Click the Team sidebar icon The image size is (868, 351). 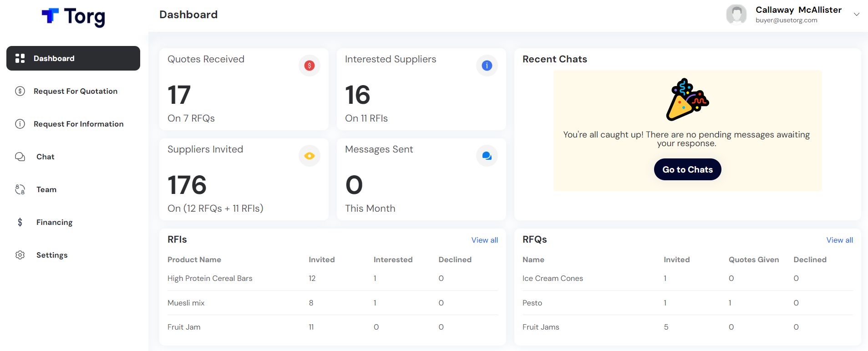tap(20, 189)
